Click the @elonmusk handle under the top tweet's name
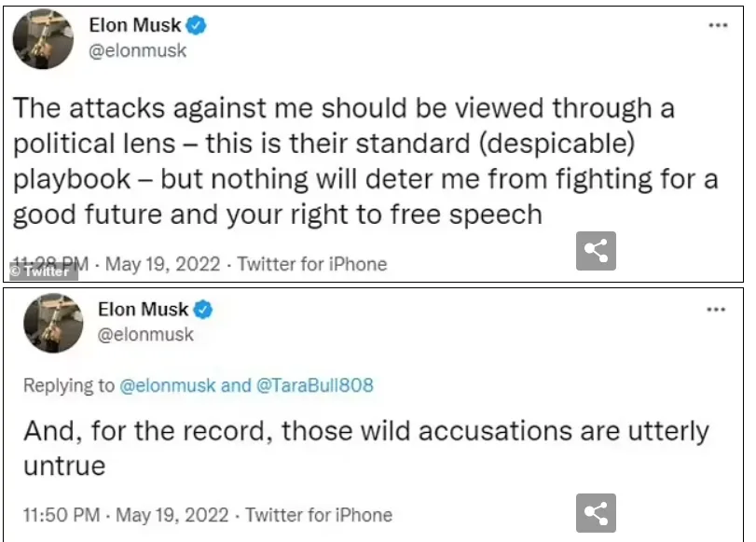The height and width of the screenshot is (542, 756). tap(140, 52)
